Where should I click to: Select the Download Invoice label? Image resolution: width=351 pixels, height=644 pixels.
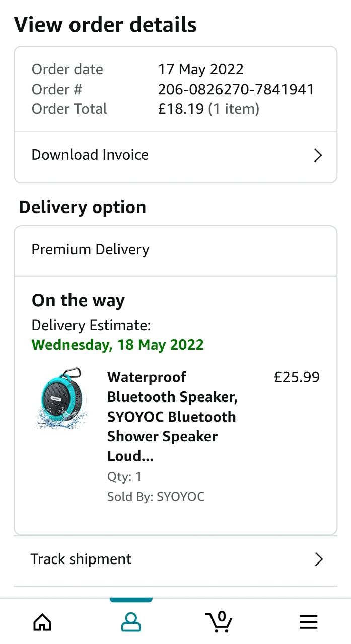(x=90, y=155)
